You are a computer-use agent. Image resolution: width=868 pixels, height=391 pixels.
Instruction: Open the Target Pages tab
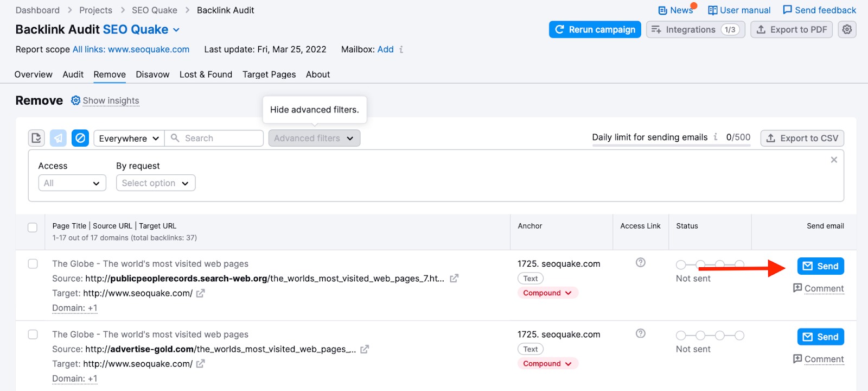pyautogui.click(x=269, y=74)
